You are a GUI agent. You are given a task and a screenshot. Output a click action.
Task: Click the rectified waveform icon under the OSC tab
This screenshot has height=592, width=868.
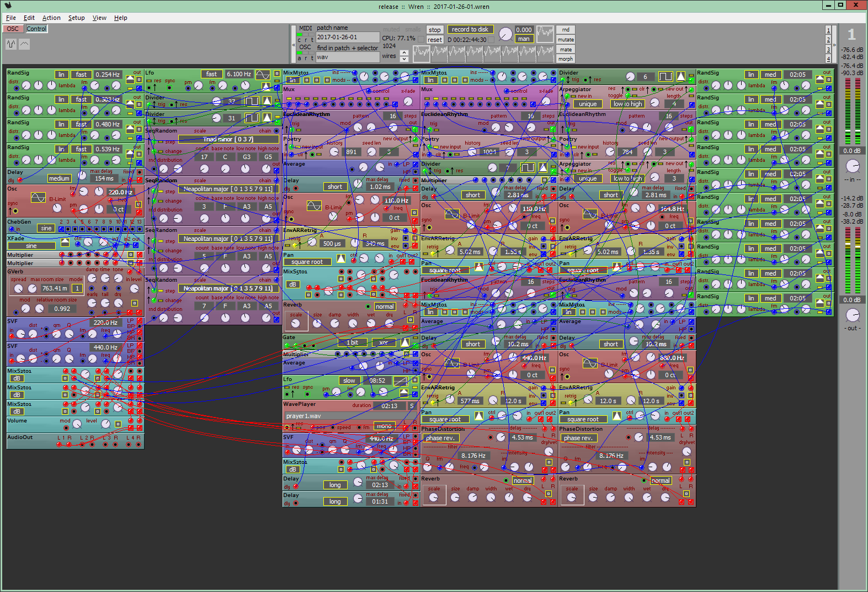(11, 44)
